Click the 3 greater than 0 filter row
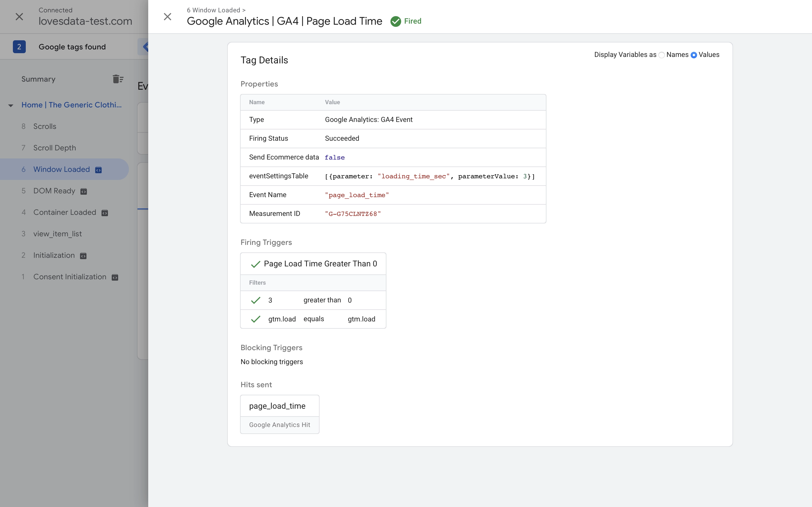This screenshot has height=507, width=812. 313,300
